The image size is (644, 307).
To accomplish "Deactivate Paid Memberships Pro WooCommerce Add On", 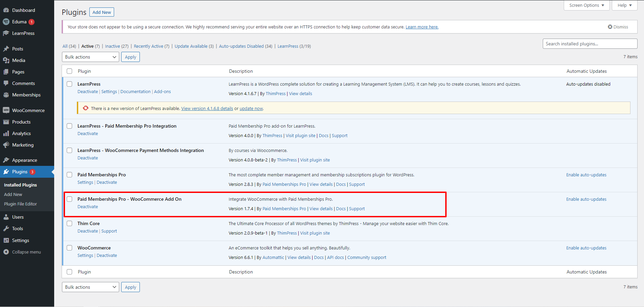I will 88,207.
